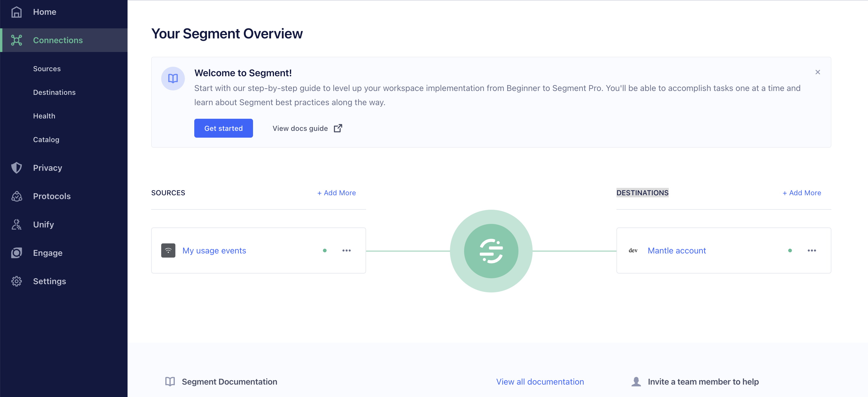Click the Protocols icon in sidebar
The image size is (868, 397).
click(17, 196)
